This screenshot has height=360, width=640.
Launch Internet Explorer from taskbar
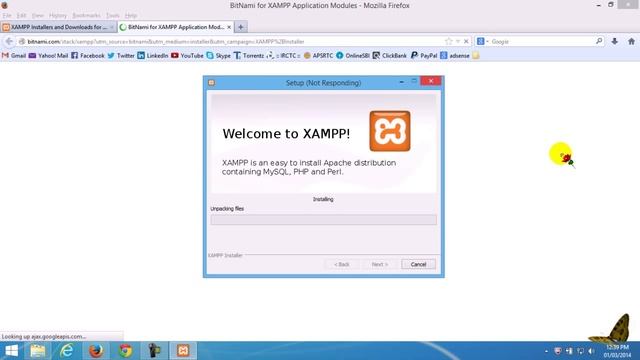(x=67, y=351)
